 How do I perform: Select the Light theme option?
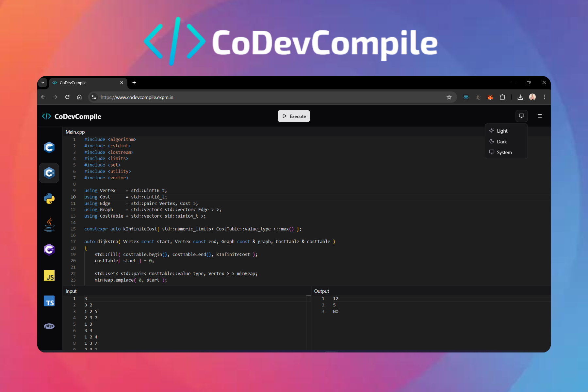(x=502, y=131)
